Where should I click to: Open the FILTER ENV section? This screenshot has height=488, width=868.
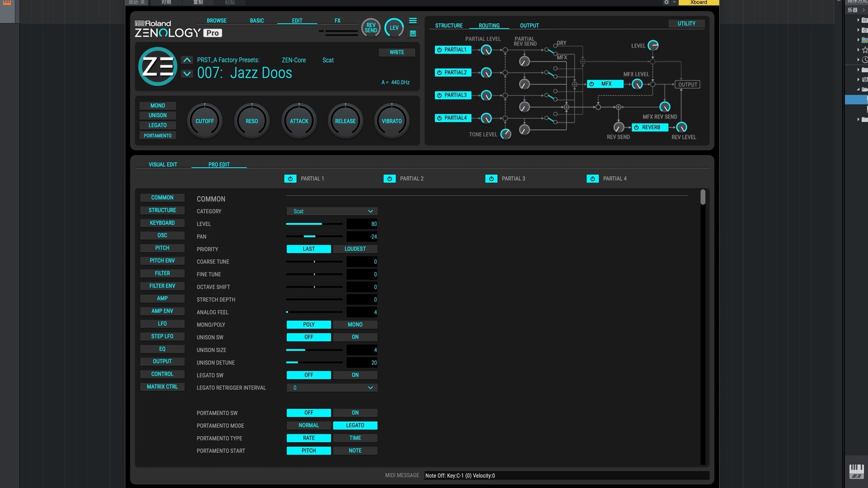point(162,286)
